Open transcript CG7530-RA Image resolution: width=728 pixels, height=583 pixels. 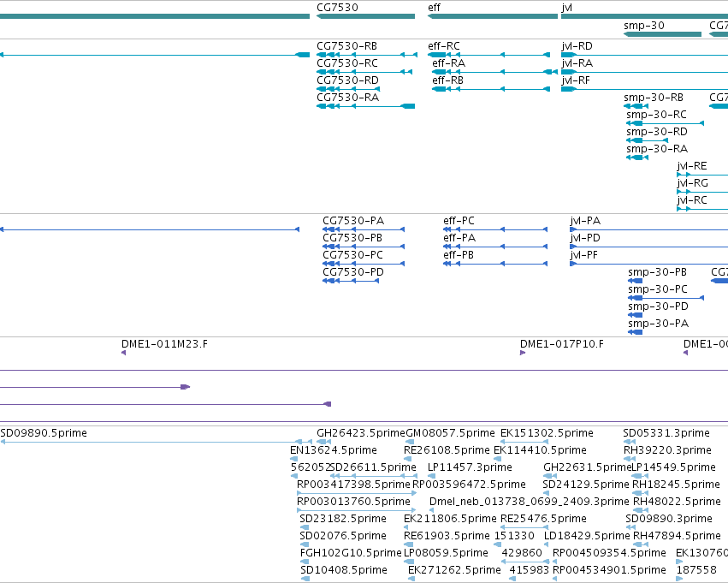[x=348, y=98]
